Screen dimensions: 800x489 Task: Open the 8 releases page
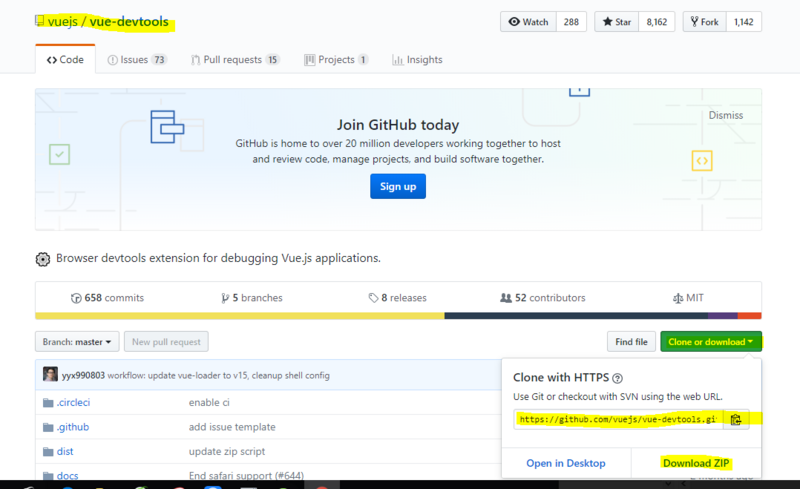tap(397, 298)
